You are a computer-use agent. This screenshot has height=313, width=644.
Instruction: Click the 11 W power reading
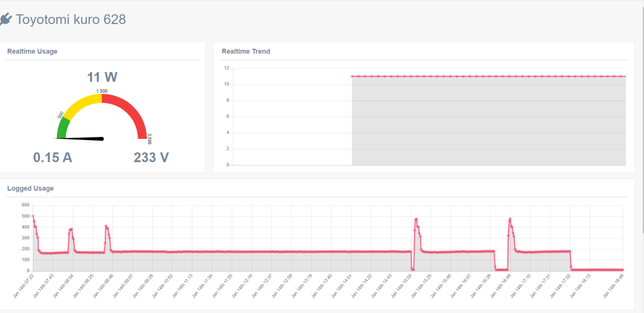(x=102, y=77)
